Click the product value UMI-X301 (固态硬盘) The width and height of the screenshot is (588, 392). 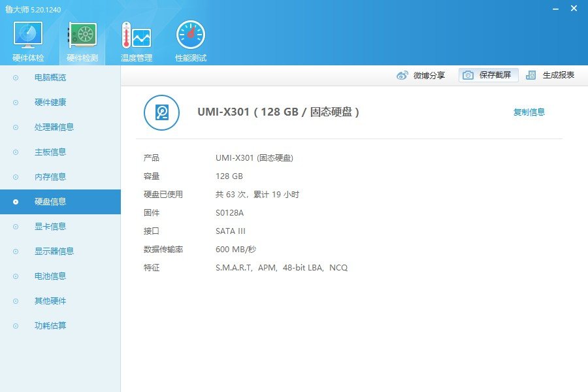tap(254, 158)
